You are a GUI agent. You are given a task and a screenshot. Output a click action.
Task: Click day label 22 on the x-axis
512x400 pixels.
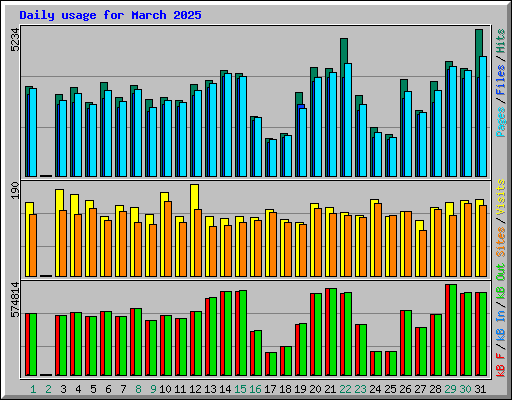pos(345,389)
